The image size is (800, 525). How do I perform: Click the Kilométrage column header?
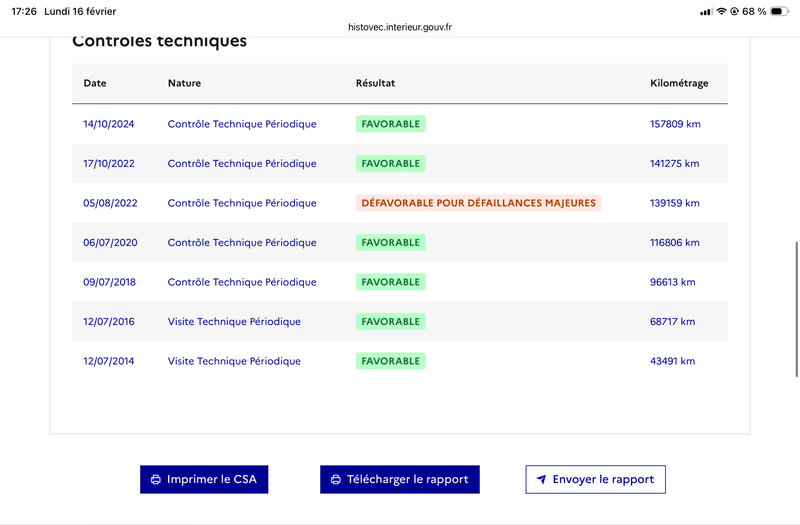click(x=679, y=83)
